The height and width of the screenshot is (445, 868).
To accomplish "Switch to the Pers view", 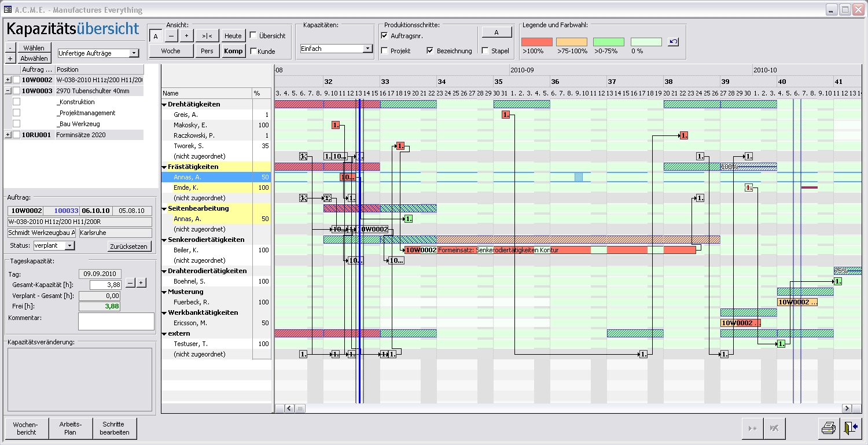I will pyautogui.click(x=207, y=51).
